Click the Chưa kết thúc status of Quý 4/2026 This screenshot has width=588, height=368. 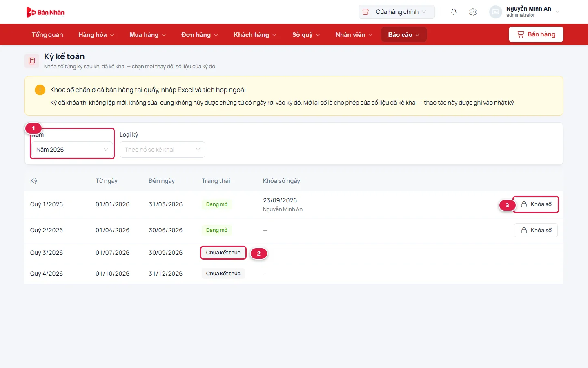coord(223,274)
